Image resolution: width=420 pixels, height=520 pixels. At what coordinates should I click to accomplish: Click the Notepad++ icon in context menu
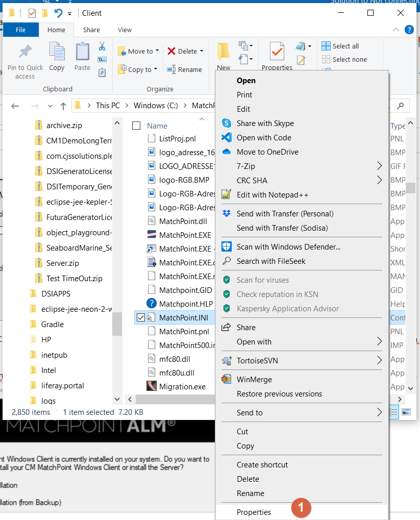[x=227, y=194]
